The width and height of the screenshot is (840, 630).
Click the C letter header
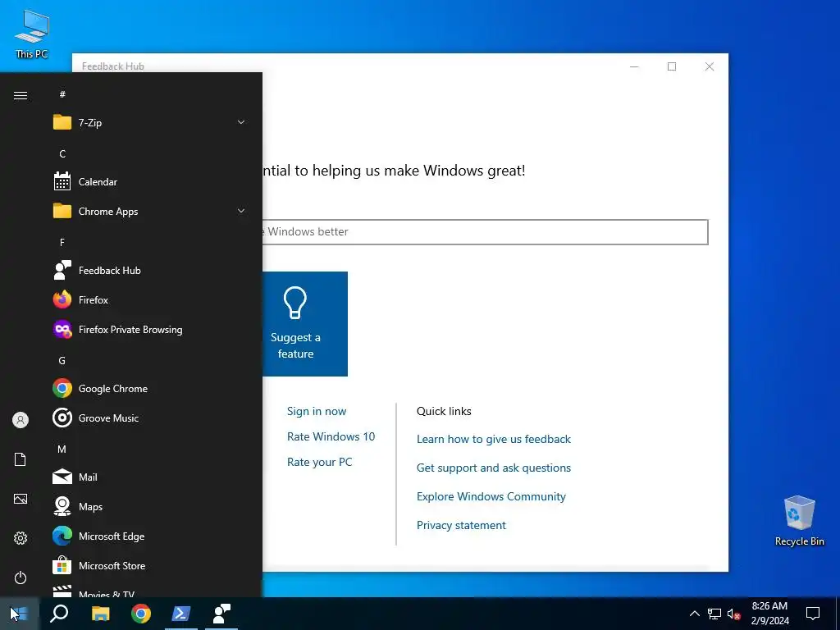click(62, 153)
